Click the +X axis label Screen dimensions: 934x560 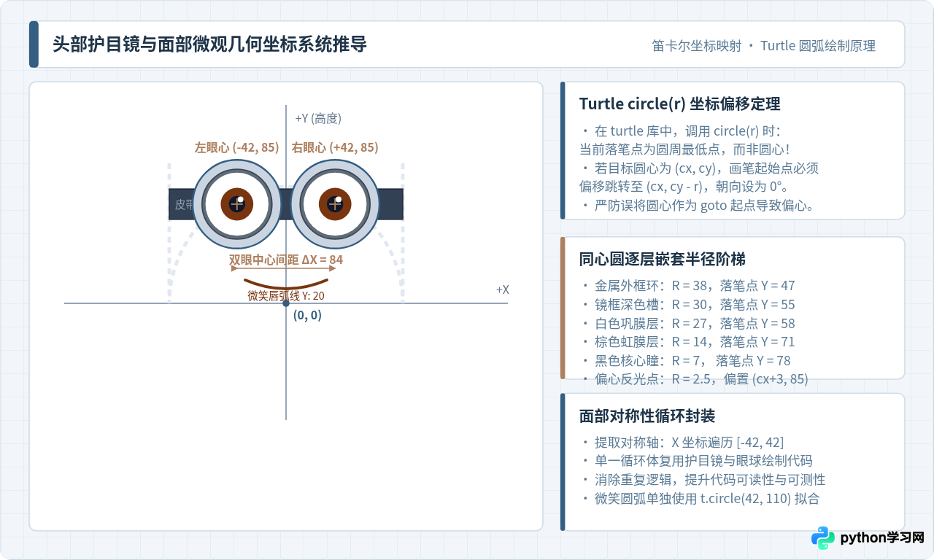point(502,289)
